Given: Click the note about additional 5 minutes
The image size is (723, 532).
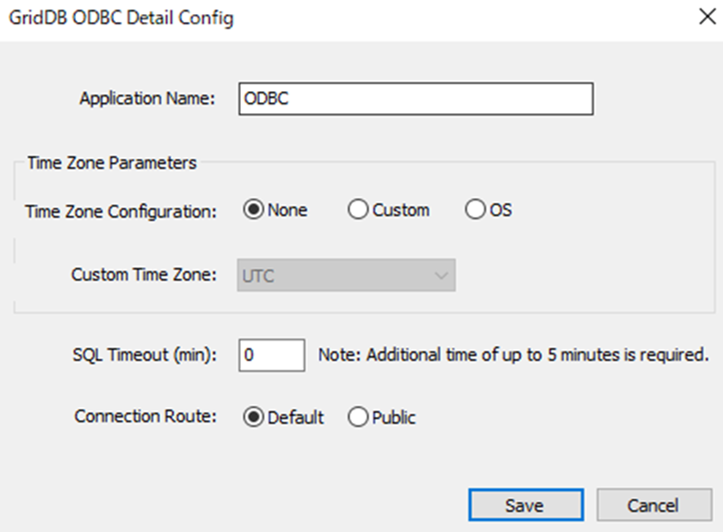Looking at the screenshot, I should (513, 354).
